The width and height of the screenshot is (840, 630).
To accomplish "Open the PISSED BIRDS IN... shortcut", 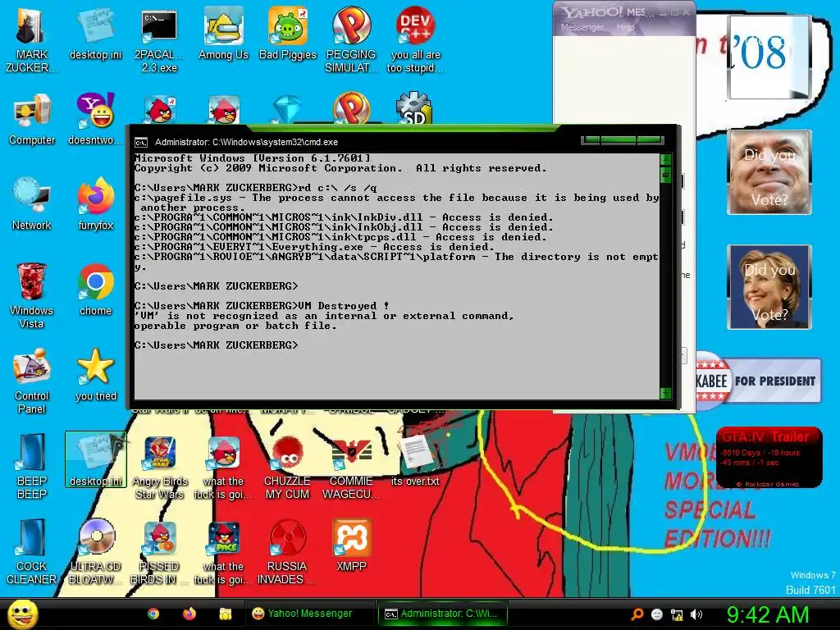I will tap(159, 551).
